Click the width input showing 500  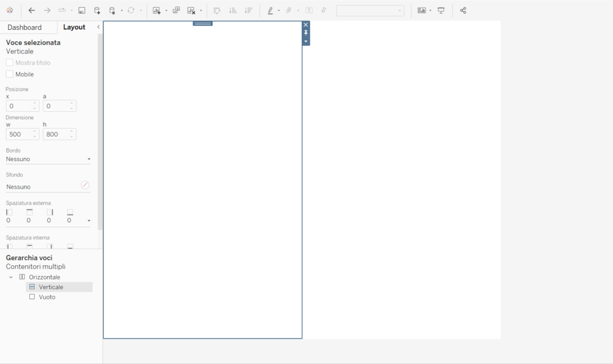(19, 134)
